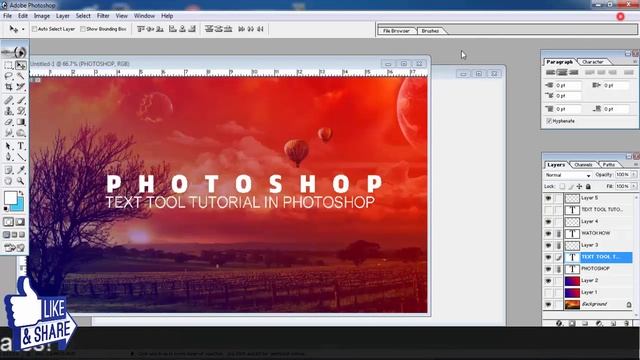640x360 pixels.
Task: Select the Blur tool
Action: click(x=8, y=133)
